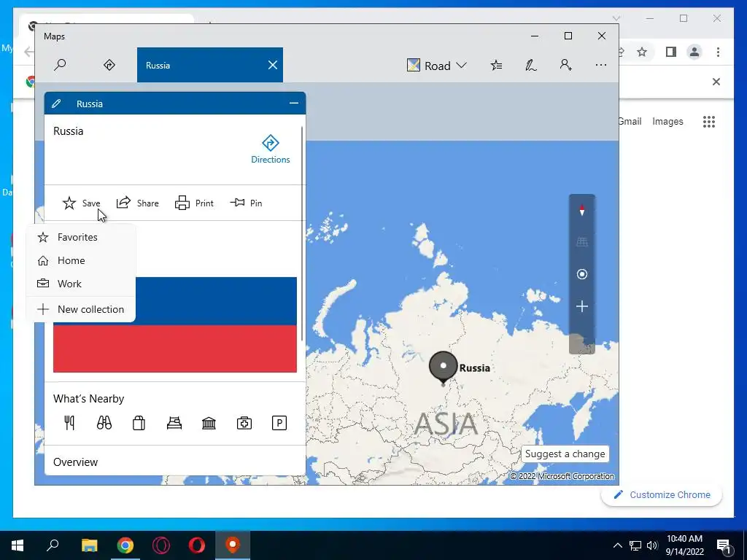Find nearby hotels bed icon
This screenshot has width=747, height=560.
(x=174, y=423)
